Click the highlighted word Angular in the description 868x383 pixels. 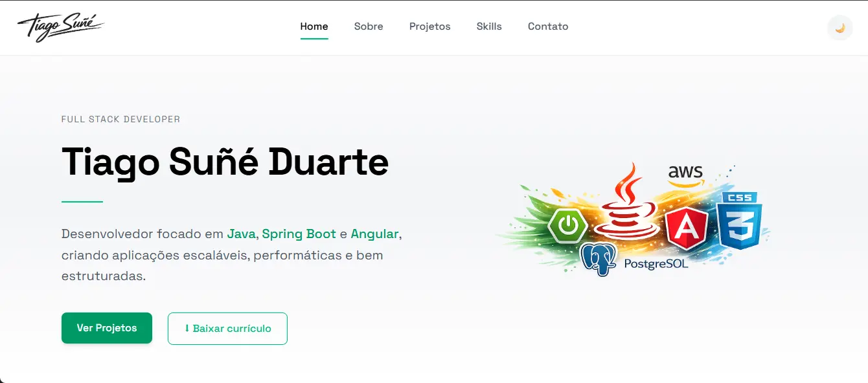[374, 234]
